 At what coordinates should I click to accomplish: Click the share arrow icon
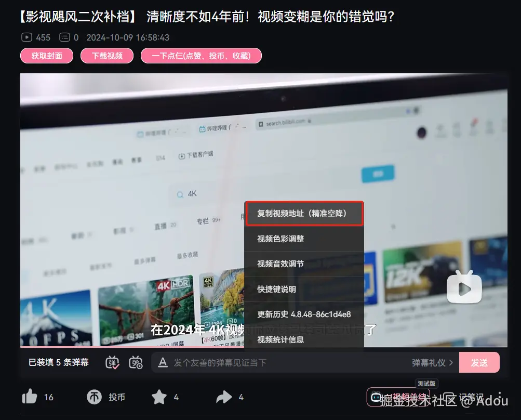[x=223, y=397]
